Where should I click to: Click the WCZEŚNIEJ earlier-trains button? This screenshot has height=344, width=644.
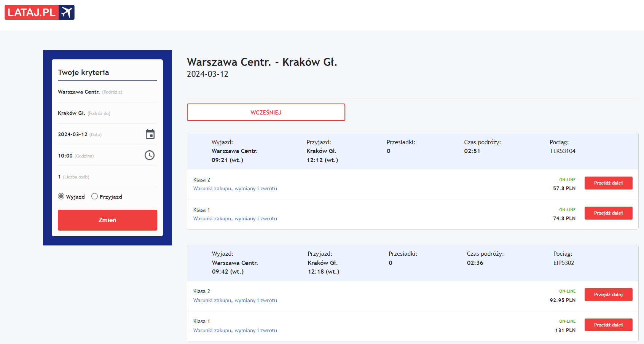click(x=266, y=112)
